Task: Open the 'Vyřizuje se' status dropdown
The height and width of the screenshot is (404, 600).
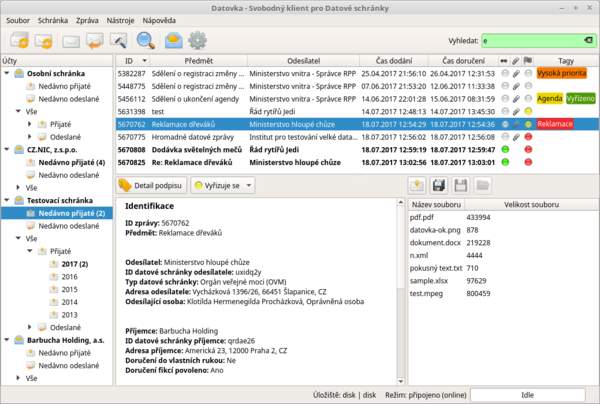Action: (221, 185)
